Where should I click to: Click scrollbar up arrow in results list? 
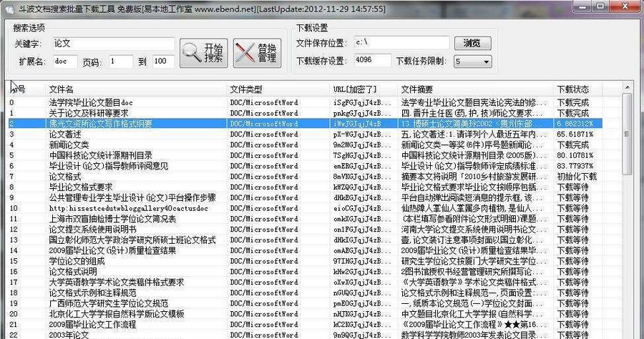point(627,87)
